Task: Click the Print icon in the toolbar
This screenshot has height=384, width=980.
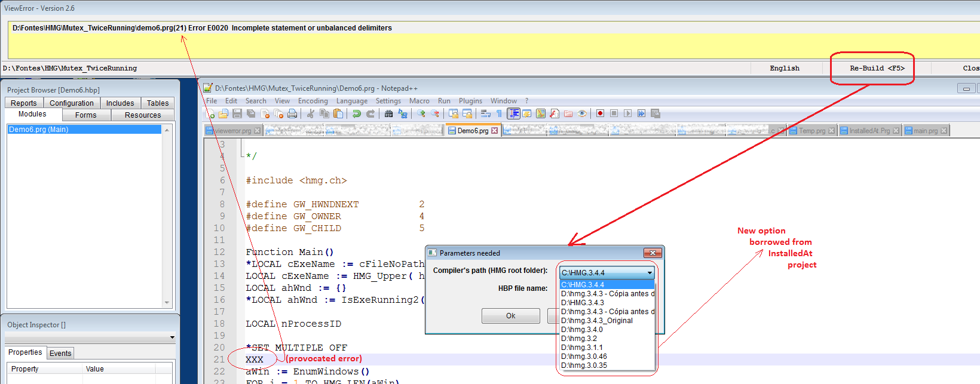Action: 292,113
